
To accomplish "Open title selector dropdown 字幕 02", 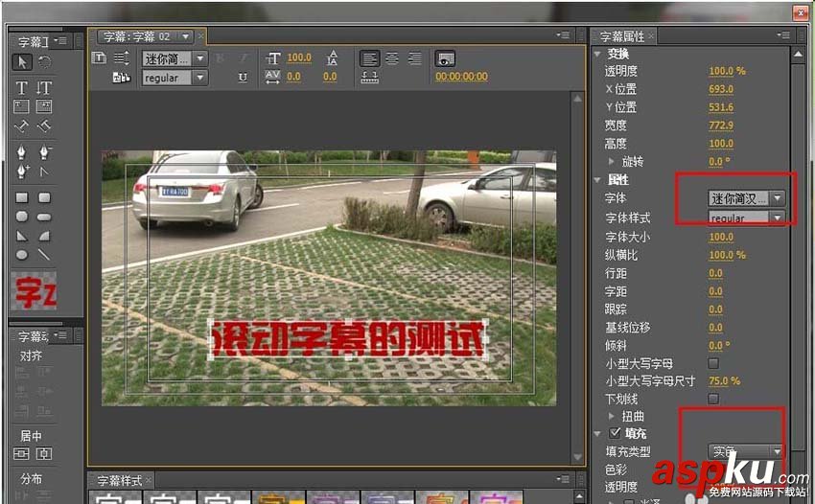I will pyautogui.click(x=186, y=36).
